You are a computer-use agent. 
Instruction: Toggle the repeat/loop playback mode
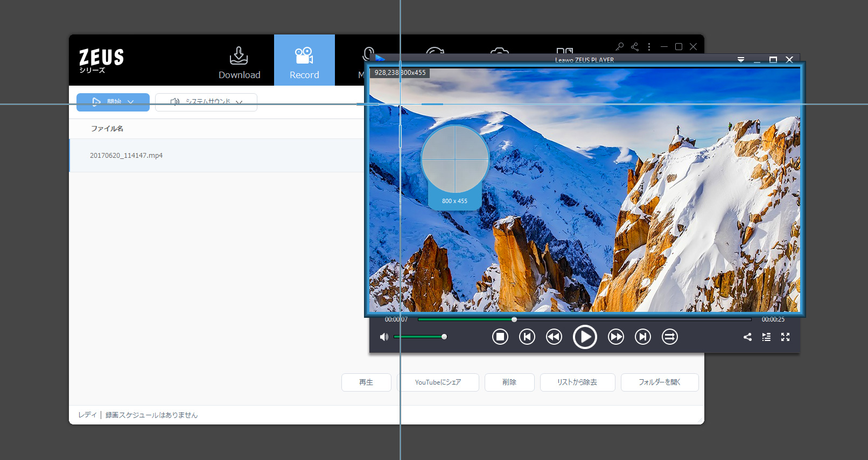pos(669,337)
